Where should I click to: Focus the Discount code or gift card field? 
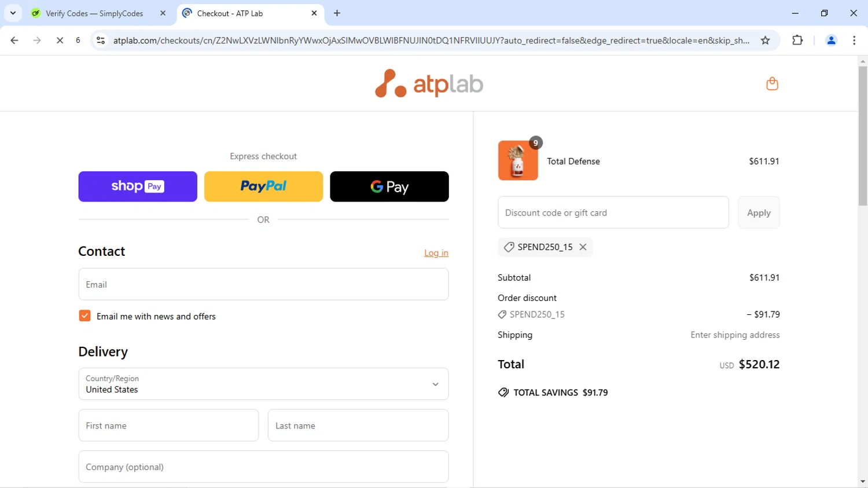click(x=613, y=212)
